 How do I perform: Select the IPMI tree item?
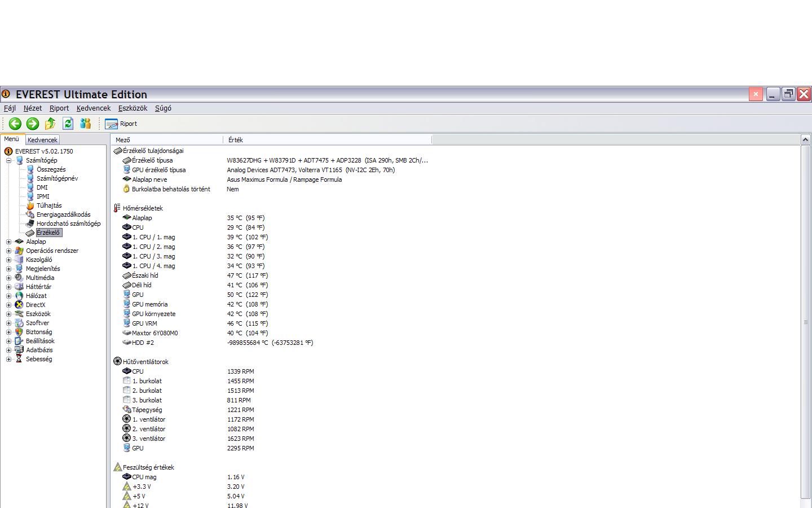point(43,196)
